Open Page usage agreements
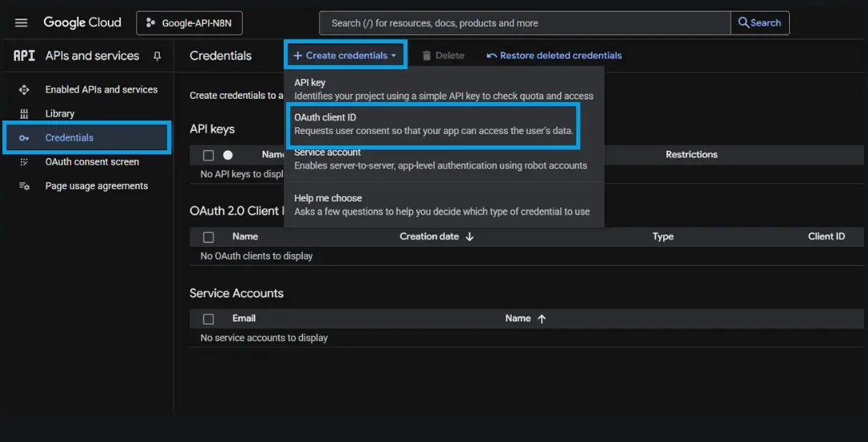Viewport: 868px width, 442px height. point(97,186)
